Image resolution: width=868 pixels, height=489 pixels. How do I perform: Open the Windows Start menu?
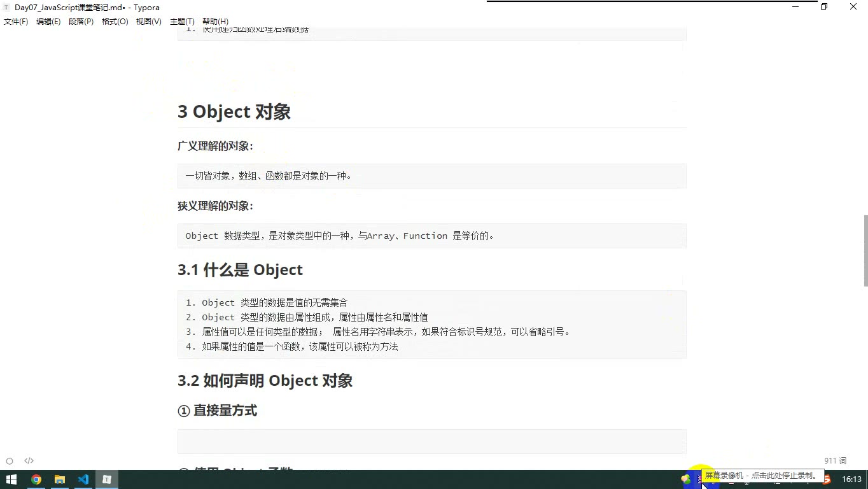click(x=11, y=479)
